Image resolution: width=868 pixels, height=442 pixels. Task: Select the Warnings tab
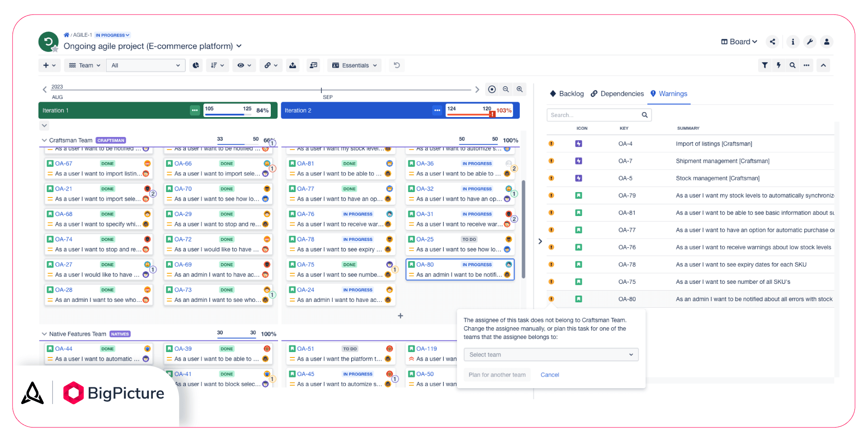click(x=669, y=94)
